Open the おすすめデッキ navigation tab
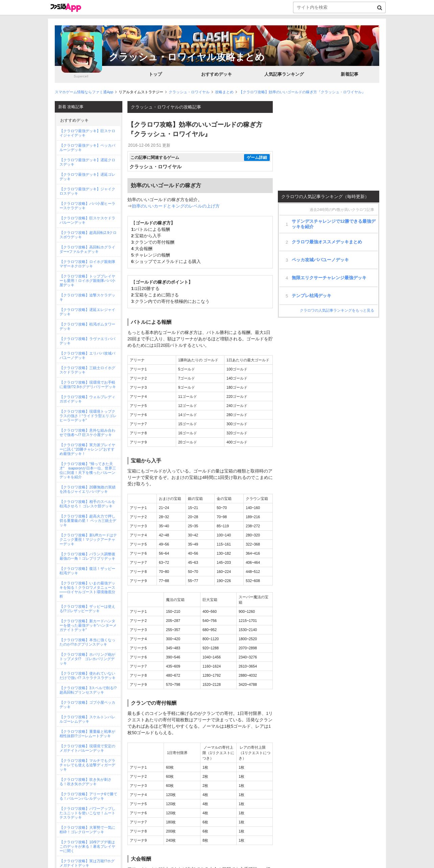 (216, 74)
